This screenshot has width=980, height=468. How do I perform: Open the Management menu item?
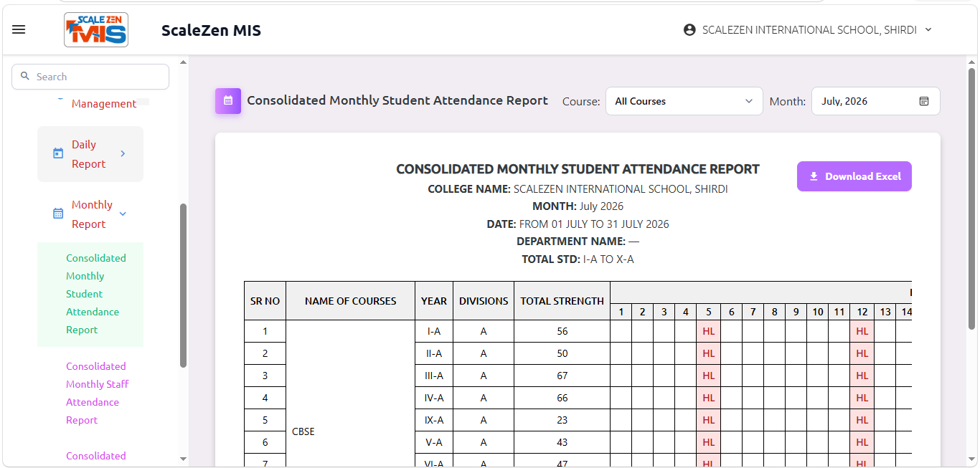pyautogui.click(x=104, y=104)
